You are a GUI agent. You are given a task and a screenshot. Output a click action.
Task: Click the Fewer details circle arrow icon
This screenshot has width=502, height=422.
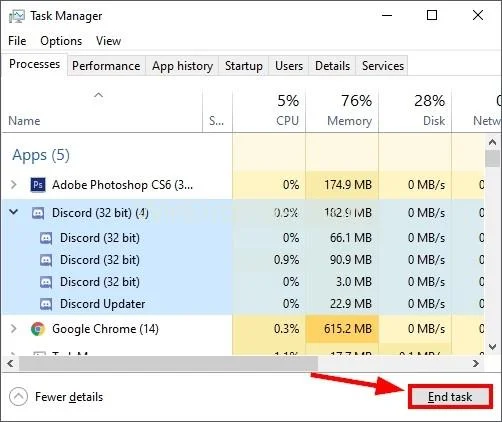pos(18,397)
